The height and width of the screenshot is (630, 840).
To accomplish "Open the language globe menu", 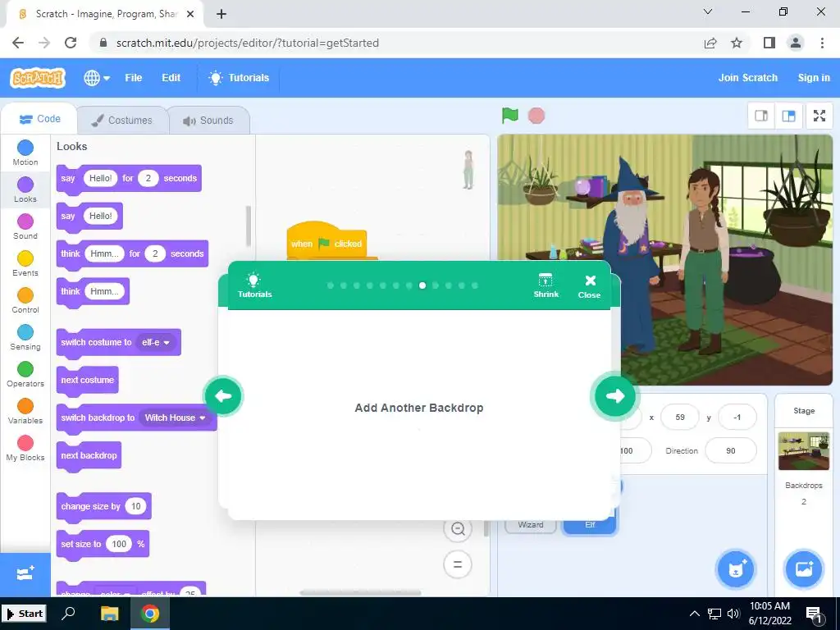I will click(97, 78).
